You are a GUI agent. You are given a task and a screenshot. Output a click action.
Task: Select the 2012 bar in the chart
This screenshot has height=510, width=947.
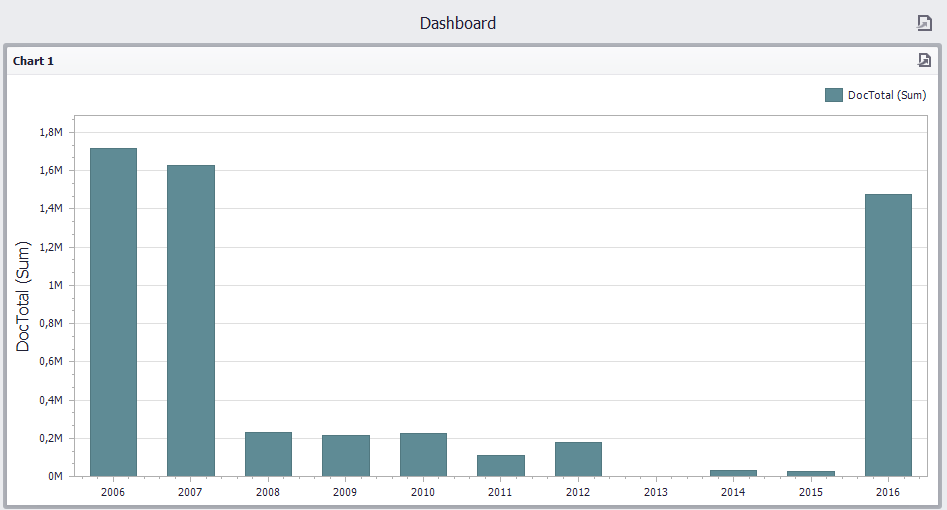point(579,459)
